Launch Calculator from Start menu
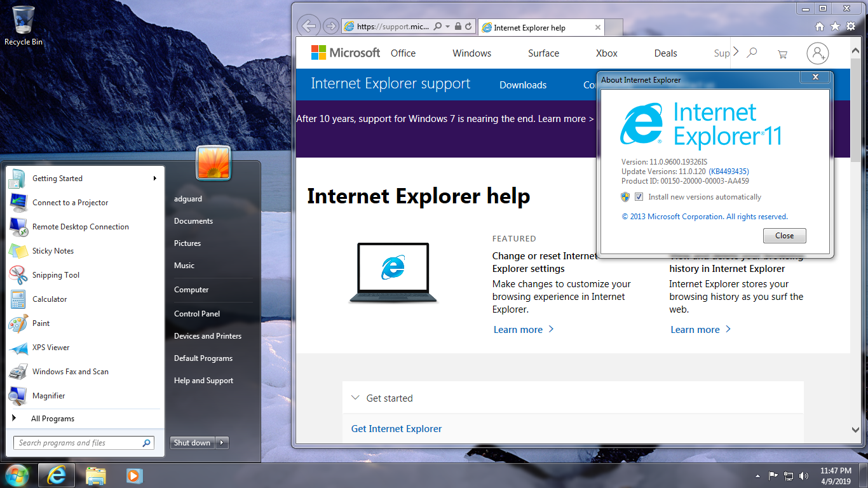 pyautogui.click(x=85, y=299)
